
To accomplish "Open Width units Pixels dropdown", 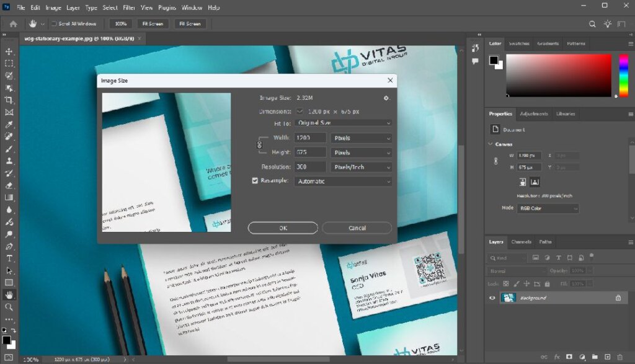I will (x=362, y=138).
